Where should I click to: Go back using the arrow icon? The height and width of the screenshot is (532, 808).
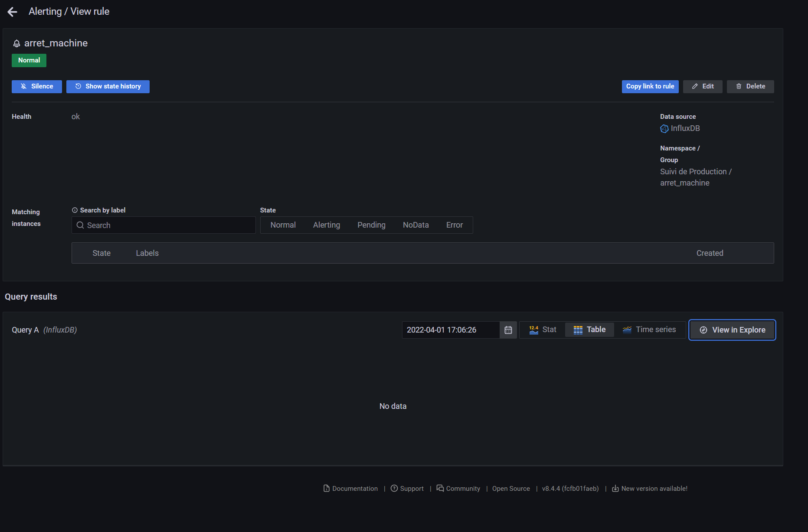13,12
